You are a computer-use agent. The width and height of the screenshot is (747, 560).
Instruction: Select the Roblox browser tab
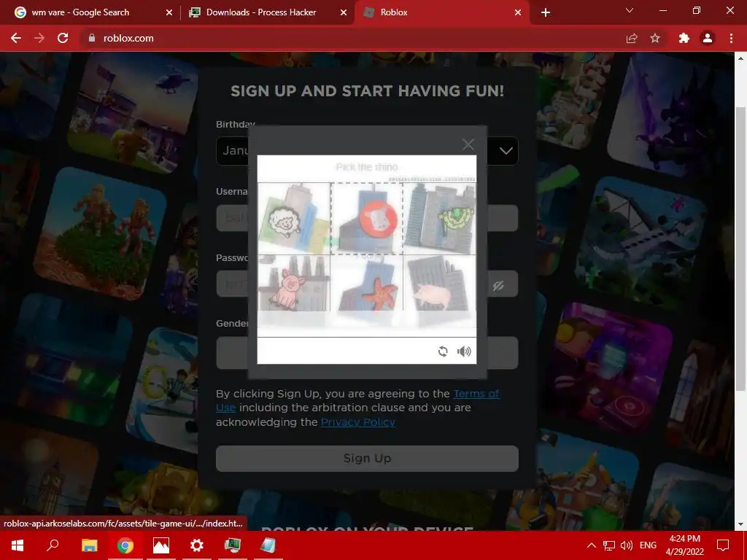[441, 12]
